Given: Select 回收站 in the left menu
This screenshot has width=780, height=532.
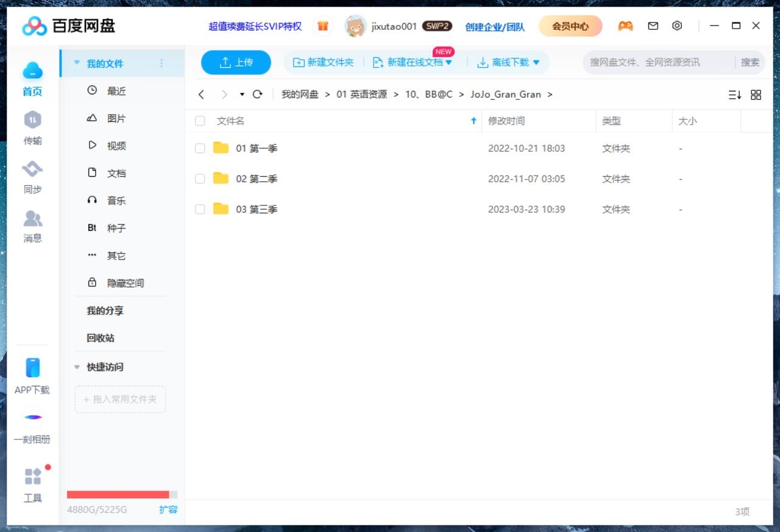Looking at the screenshot, I should point(101,338).
